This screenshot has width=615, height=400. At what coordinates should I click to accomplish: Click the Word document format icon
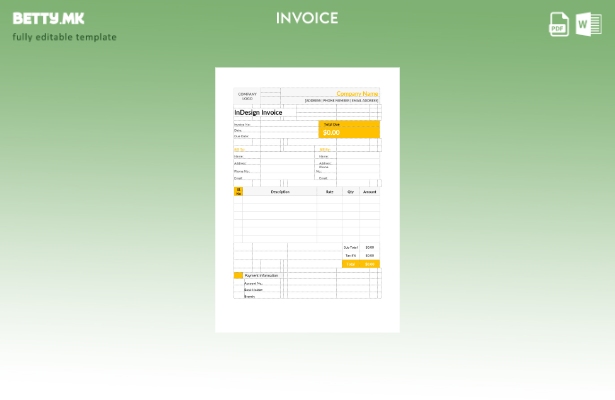point(588,24)
